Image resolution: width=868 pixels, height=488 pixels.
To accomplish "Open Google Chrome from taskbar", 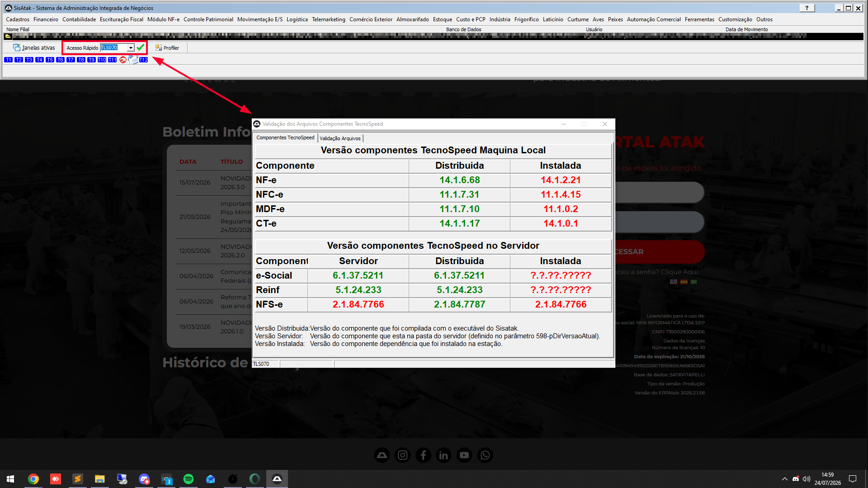I will click(33, 479).
